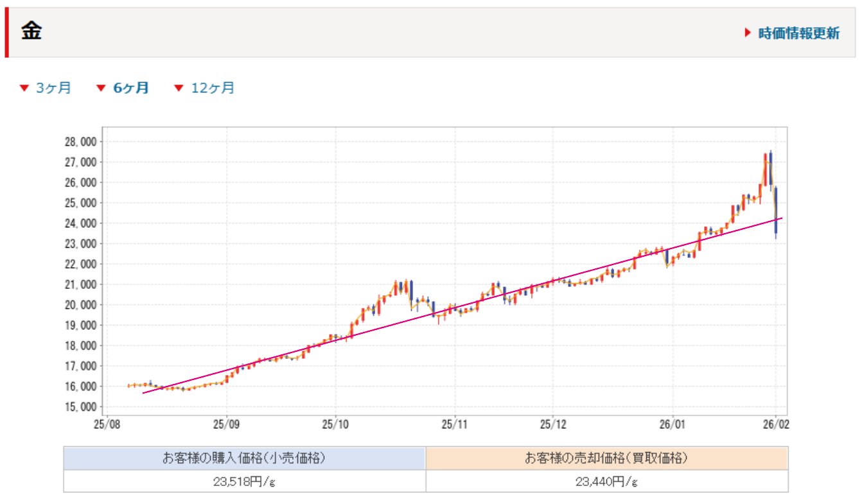Click the 23,518円/g purchase price value

click(244, 482)
